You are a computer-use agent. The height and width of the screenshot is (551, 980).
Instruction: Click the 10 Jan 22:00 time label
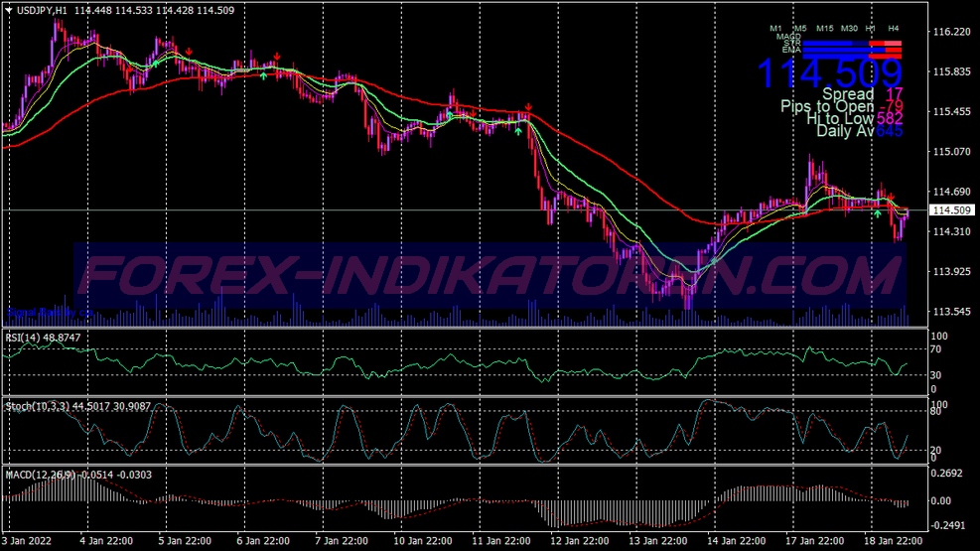click(x=423, y=541)
